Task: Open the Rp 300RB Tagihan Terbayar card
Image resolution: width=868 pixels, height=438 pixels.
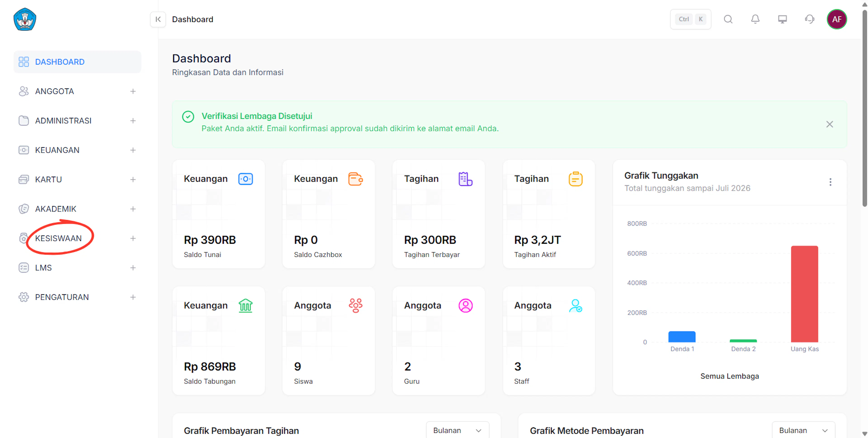Action: [439, 214]
